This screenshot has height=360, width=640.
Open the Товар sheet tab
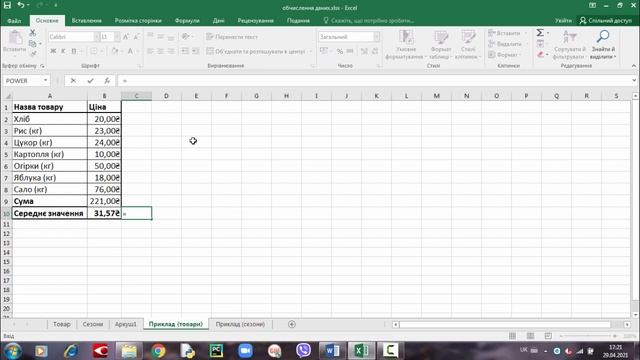click(x=62, y=324)
